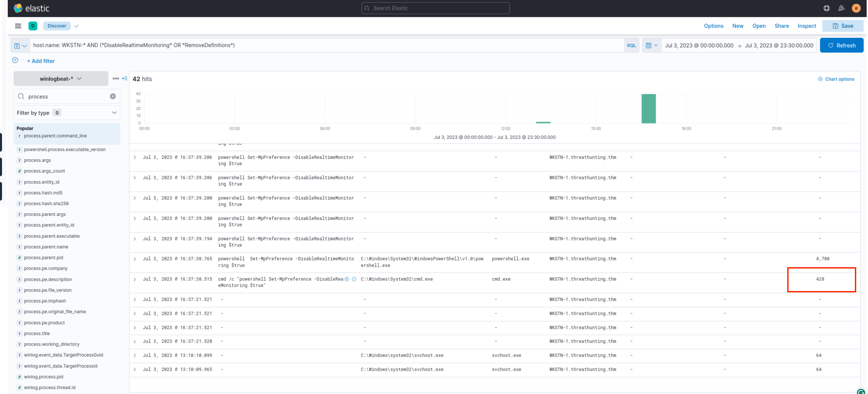Click the 428 parent pid cell
Viewport: 868px width, 394px height.
[x=820, y=279]
